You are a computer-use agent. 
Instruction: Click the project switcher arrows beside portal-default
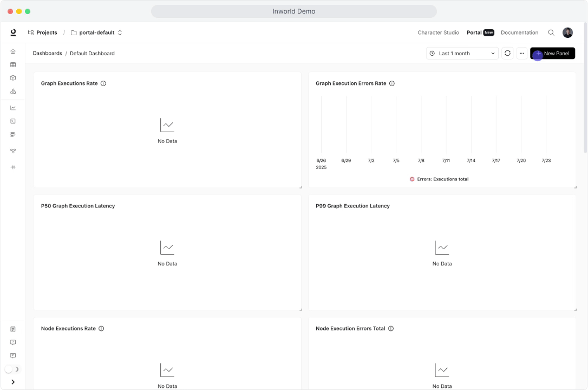[119, 32]
